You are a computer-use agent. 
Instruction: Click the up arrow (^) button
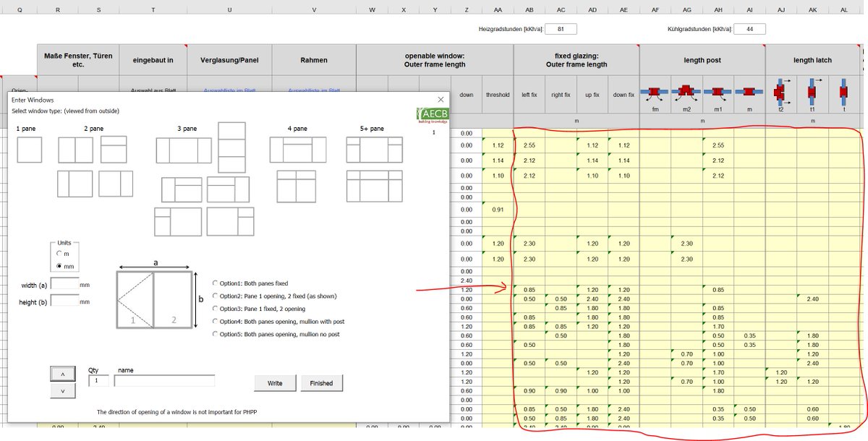click(x=61, y=374)
